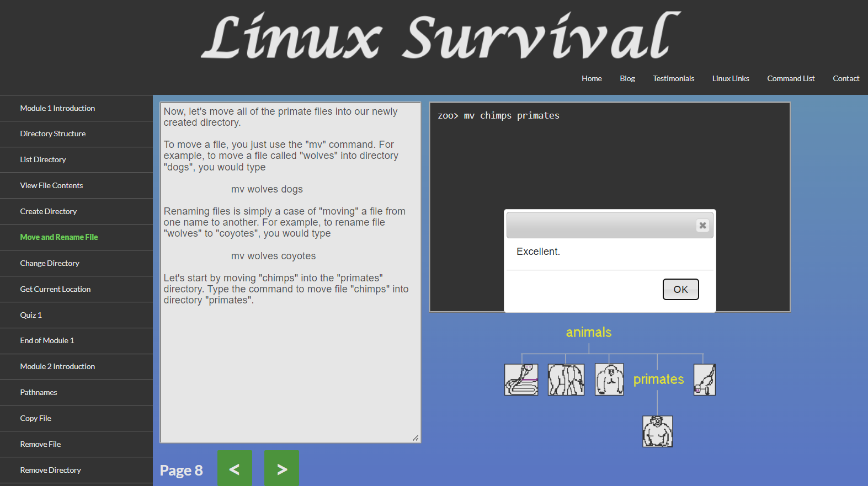The width and height of the screenshot is (868, 486).
Task: Select Remove Directory lesson
Action: click(x=76, y=470)
